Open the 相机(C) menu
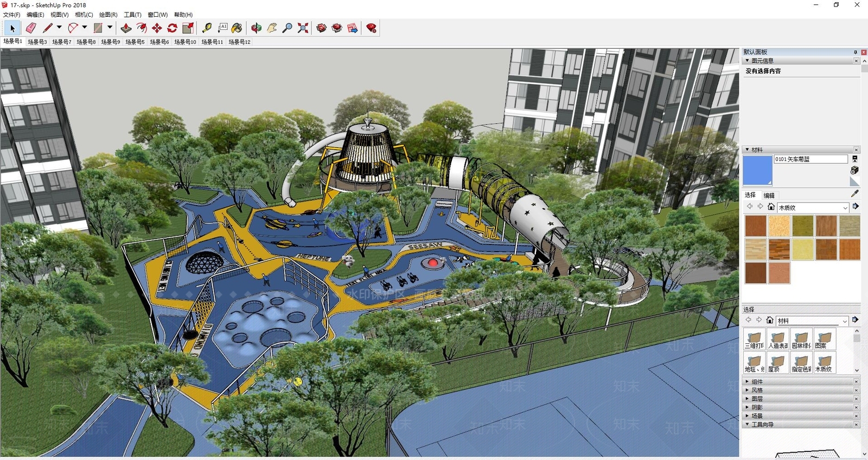Viewport: 868px width, 460px height. pyautogui.click(x=84, y=15)
